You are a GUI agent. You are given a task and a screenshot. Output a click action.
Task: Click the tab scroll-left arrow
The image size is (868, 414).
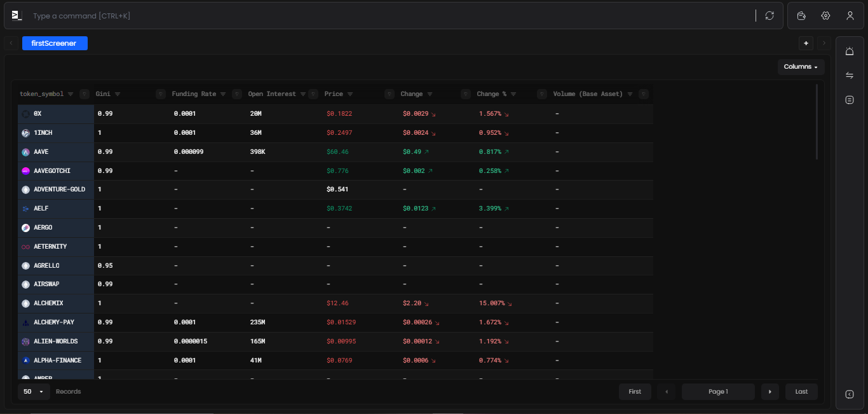coord(11,43)
